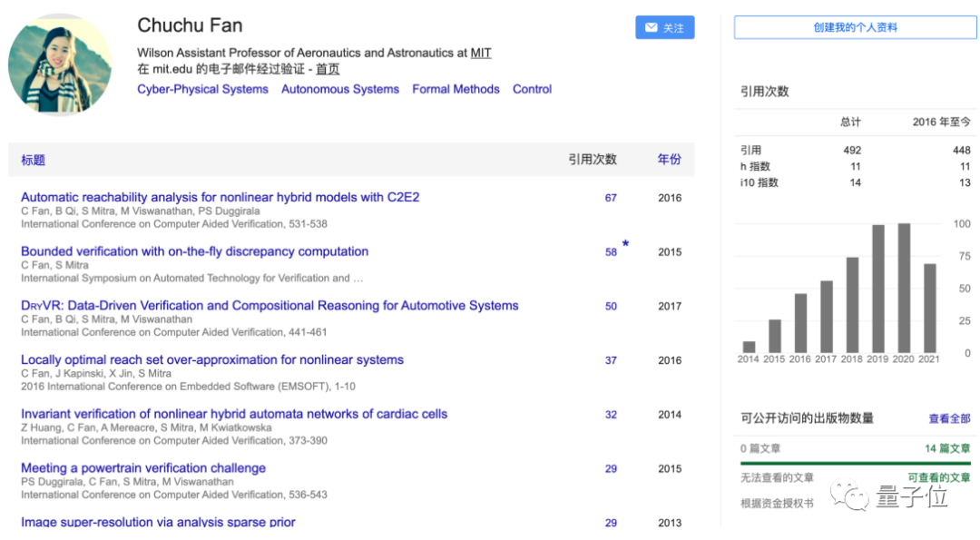Click the asterisk beside 58 citations
This screenshot has height=540, width=980.
[x=625, y=244]
